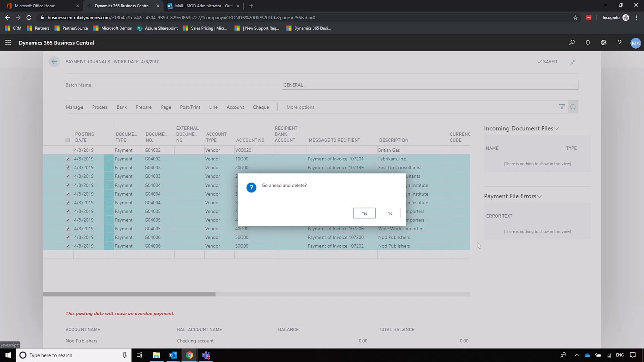Sort by Message to Recipient column header

pos(334,140)
